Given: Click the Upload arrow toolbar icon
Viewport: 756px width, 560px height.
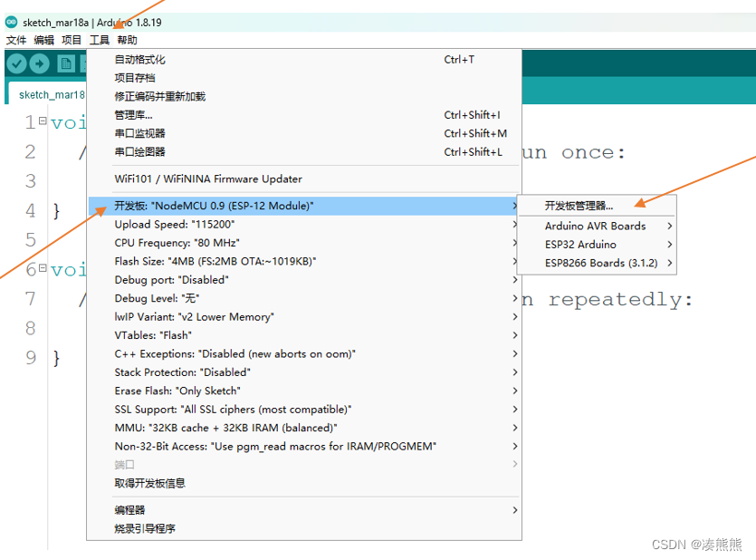Looking at the screenshot, I should [39, 63].
